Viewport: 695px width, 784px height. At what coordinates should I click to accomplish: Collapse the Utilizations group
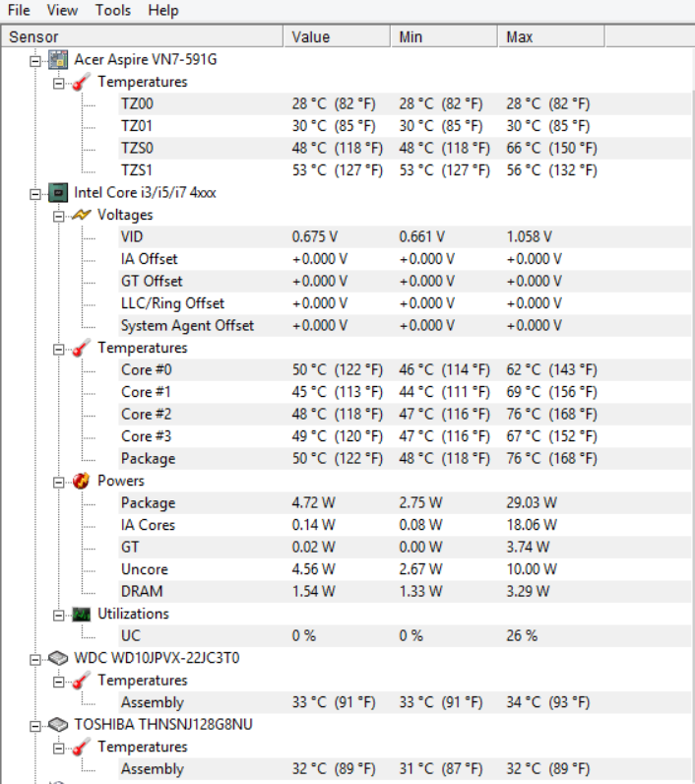coord(58,615)
